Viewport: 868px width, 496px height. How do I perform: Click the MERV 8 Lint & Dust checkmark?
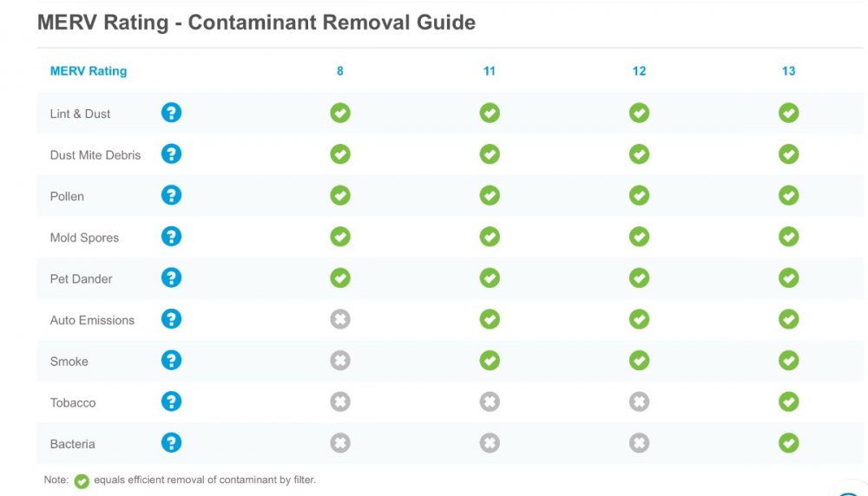click(340, 113)
